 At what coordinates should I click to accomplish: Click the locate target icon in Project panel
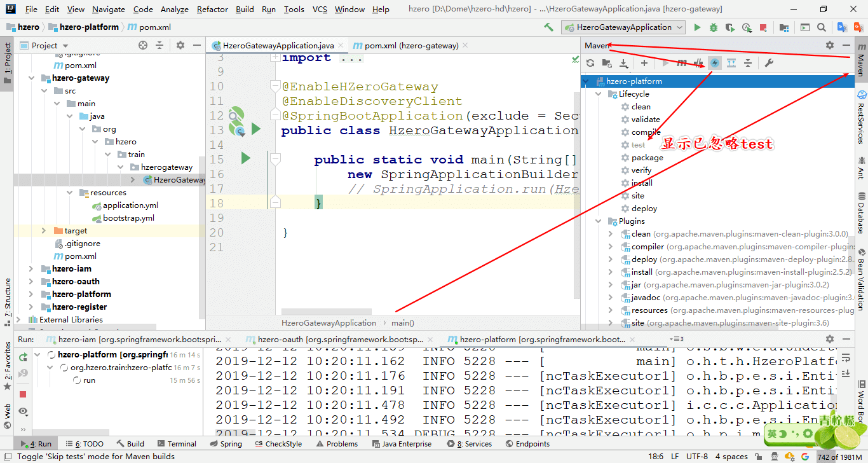[143, 45]
